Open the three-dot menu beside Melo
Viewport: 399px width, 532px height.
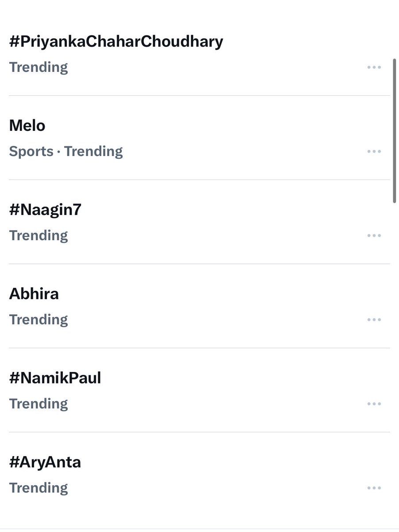[x=374, y=152]
